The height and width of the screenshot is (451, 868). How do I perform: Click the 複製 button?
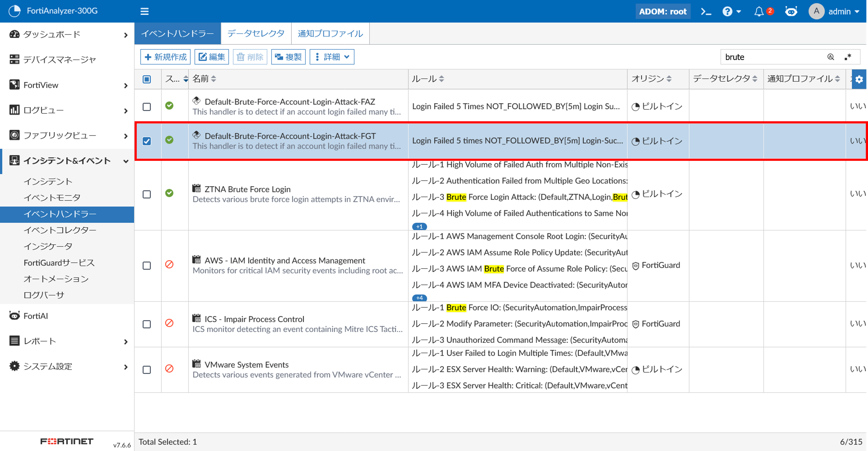(x=288, y=57)
